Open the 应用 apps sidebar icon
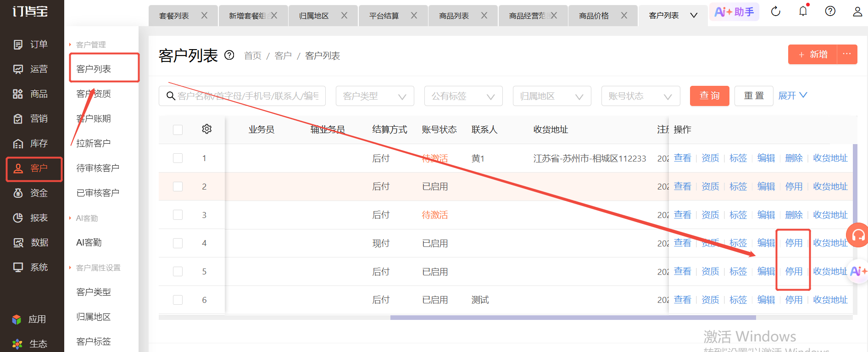868x352 pixels. click(x=17, y=319)
